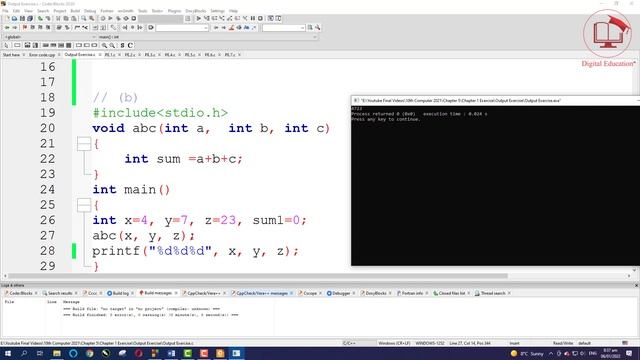Create a new file with the toolbar icon

tap(7, 18)
